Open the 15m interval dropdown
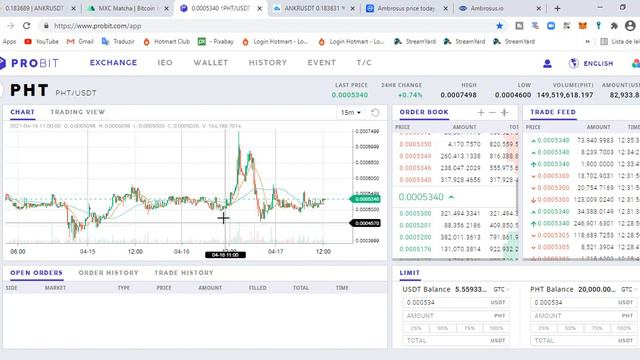 [351, 112]
